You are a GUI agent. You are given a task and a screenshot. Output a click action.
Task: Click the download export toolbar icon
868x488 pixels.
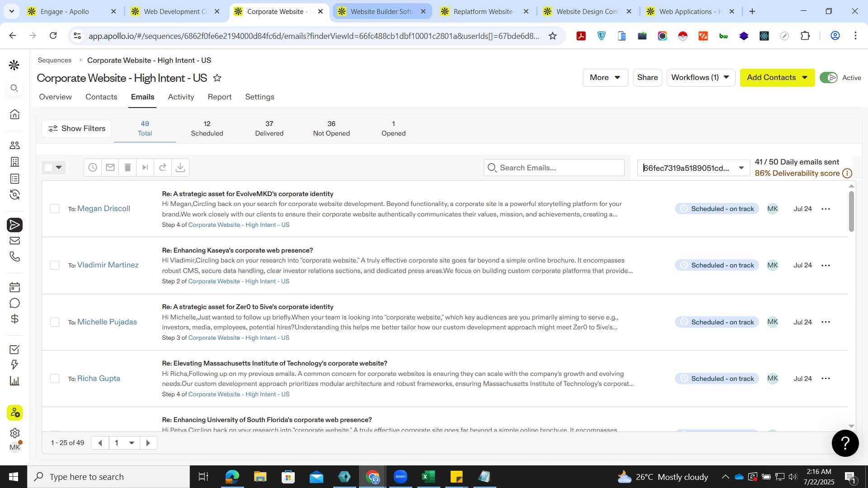[x=180, y=168]
